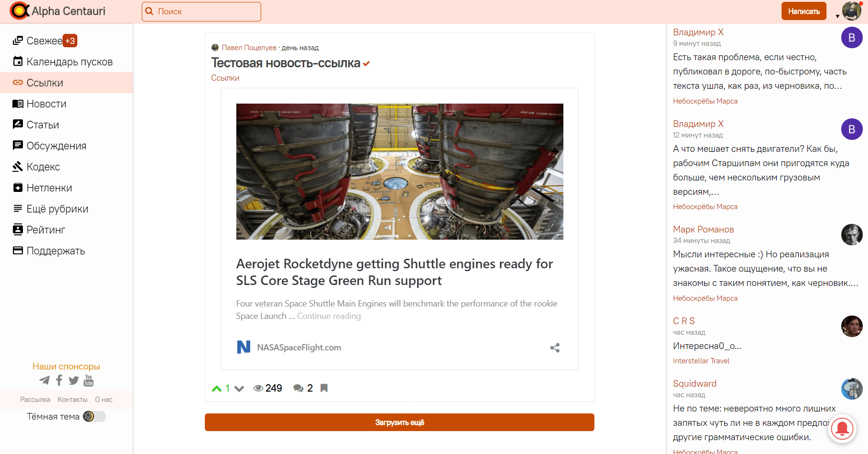This screenshot has width=868, height=454.
Task: Expand Ещё рубрики in the sidebar
Action: (57, 209)
